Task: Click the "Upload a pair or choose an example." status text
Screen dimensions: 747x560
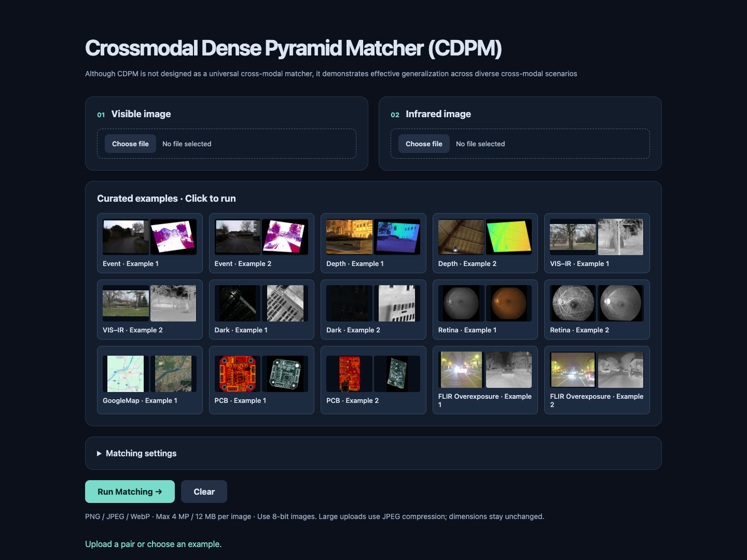Action: coord(154,544)
